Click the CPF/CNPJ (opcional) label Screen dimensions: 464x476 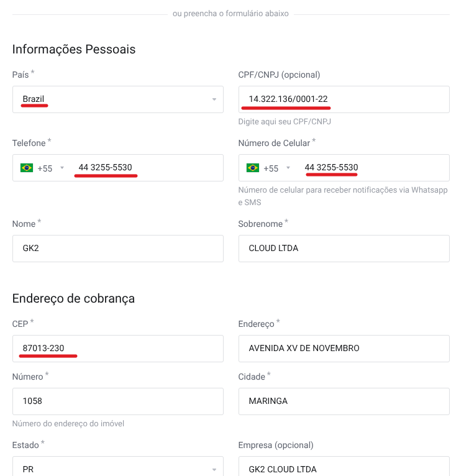[279, 75]
